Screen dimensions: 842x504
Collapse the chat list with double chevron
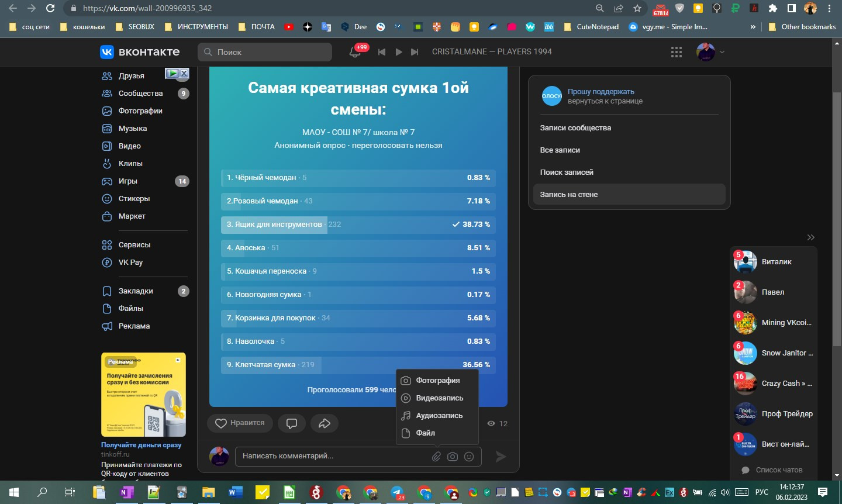(810, 237)
